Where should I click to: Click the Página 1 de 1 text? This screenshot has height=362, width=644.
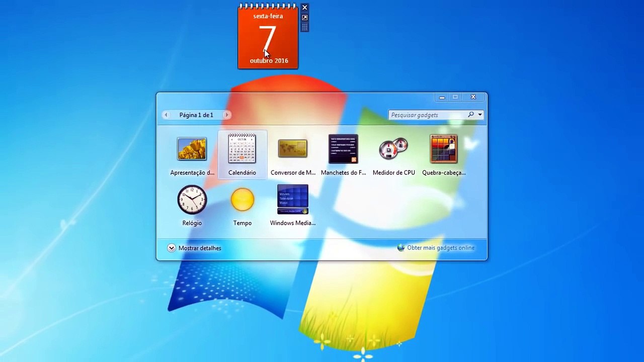[196, 115]
